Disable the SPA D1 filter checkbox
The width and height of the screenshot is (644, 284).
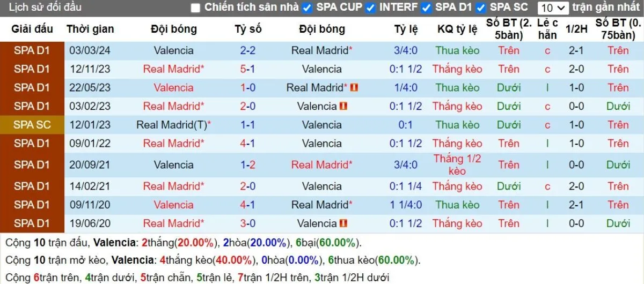pyautogui.click(x=426, y=8)
